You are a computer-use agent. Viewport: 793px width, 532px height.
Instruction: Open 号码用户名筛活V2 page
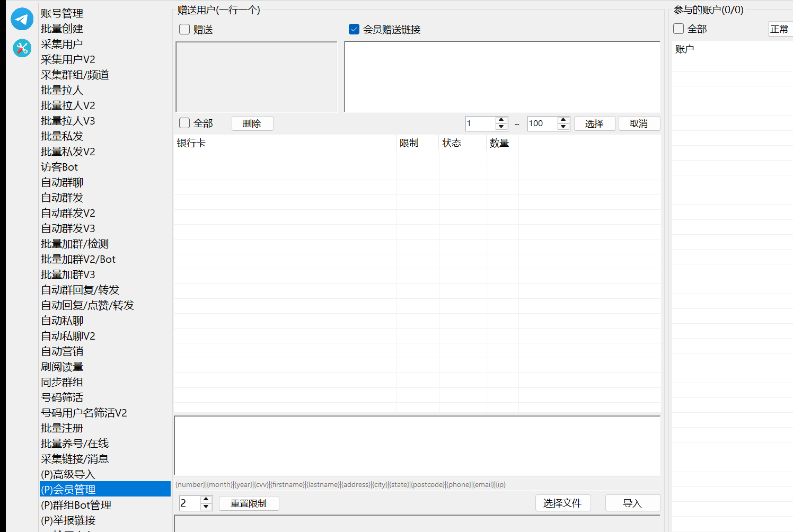84,413
